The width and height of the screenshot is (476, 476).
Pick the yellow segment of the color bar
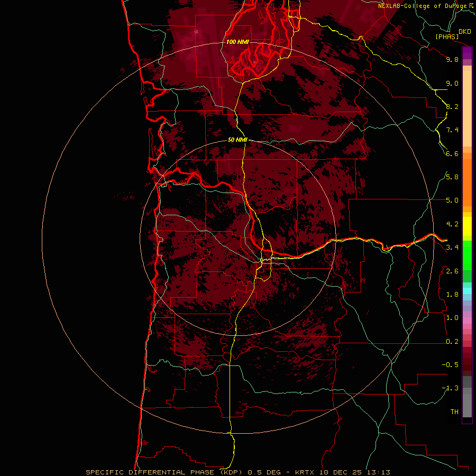click(x=467, y=226)
